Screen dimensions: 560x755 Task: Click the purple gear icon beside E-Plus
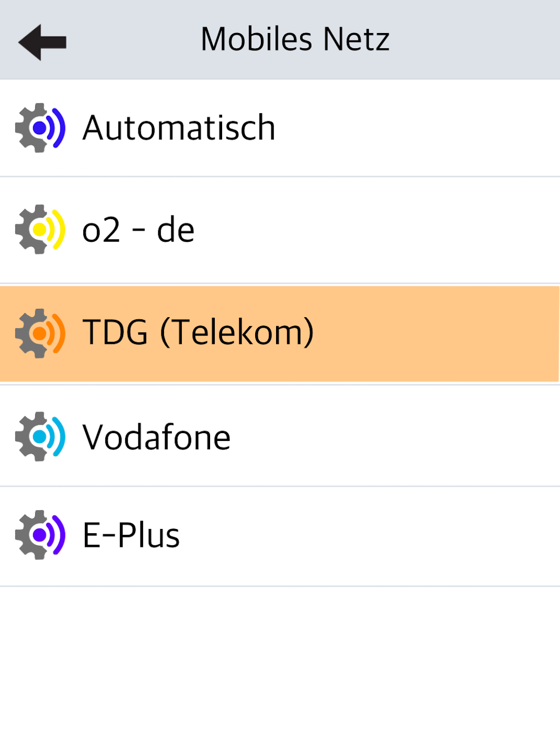[40, 535]
